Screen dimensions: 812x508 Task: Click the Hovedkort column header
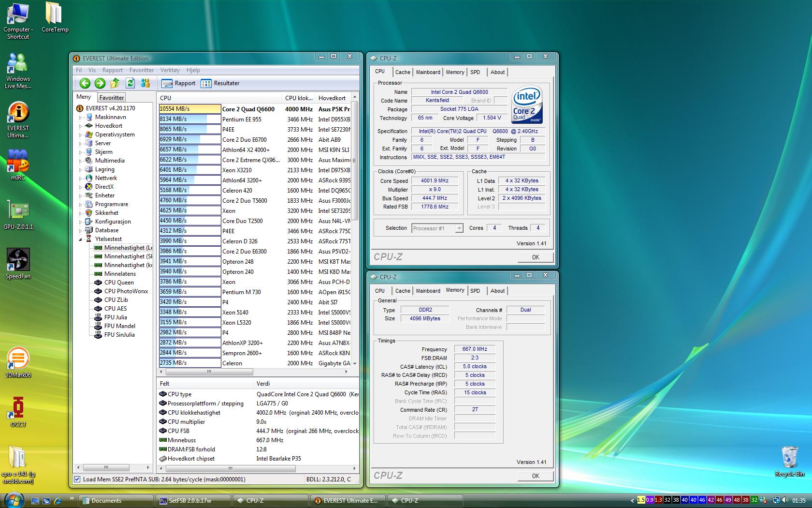[x=333, y=98]
